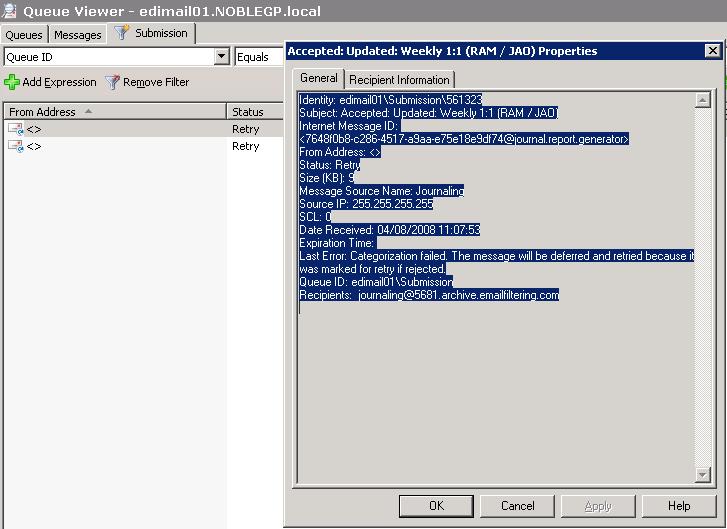This screenshot has height=529, width=727.
Task: Click the 'SCL: 0' line
Action: 315,217
